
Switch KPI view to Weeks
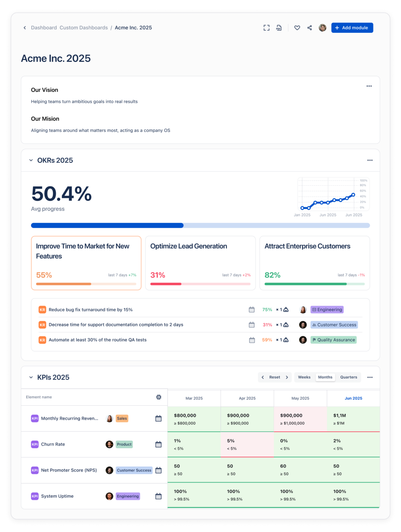(x=304, y=378)
